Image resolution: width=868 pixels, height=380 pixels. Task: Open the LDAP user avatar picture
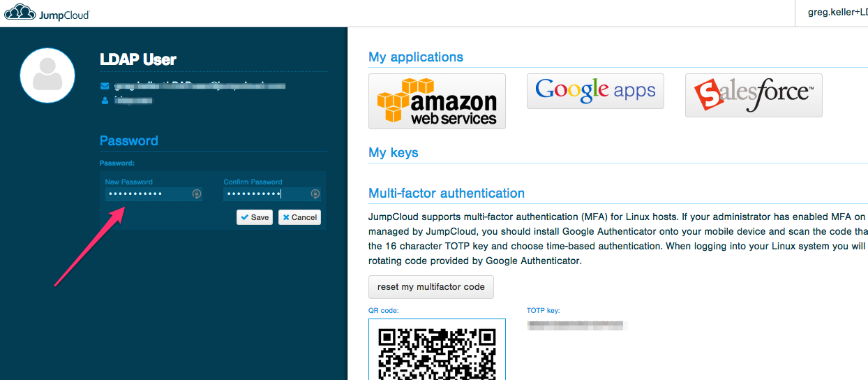[47, 76]
